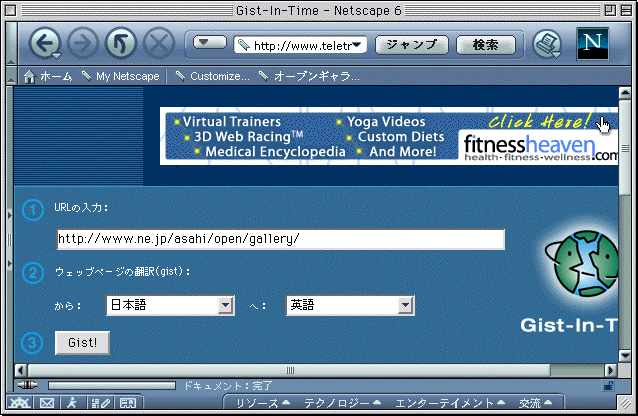Open the source language dropdown showing 日本語
The width and height of the screenshot is (638, 416).
pyautogui.click(x=170, y=305)
